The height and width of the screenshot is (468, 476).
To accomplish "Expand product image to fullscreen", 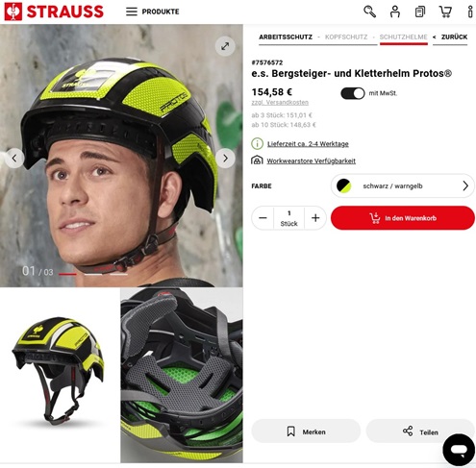I will pyautogui.click(x=225, y=46).
